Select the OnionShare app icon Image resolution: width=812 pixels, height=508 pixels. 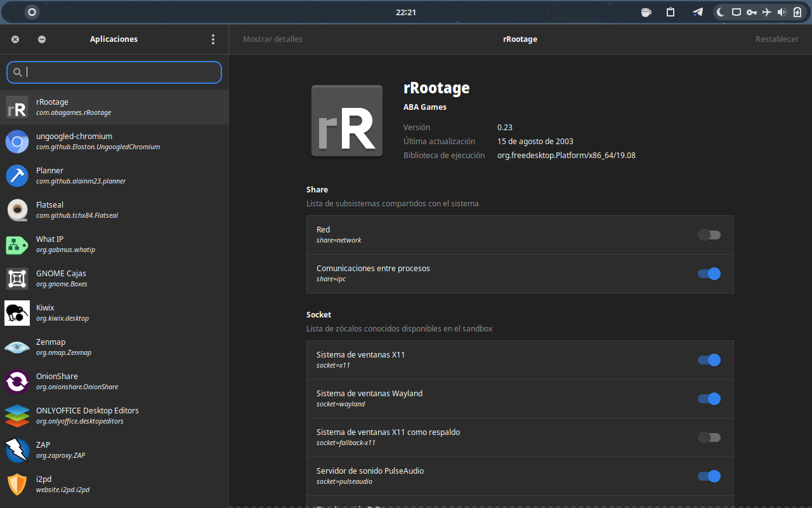pyautogui.click(x=17, y=382)
